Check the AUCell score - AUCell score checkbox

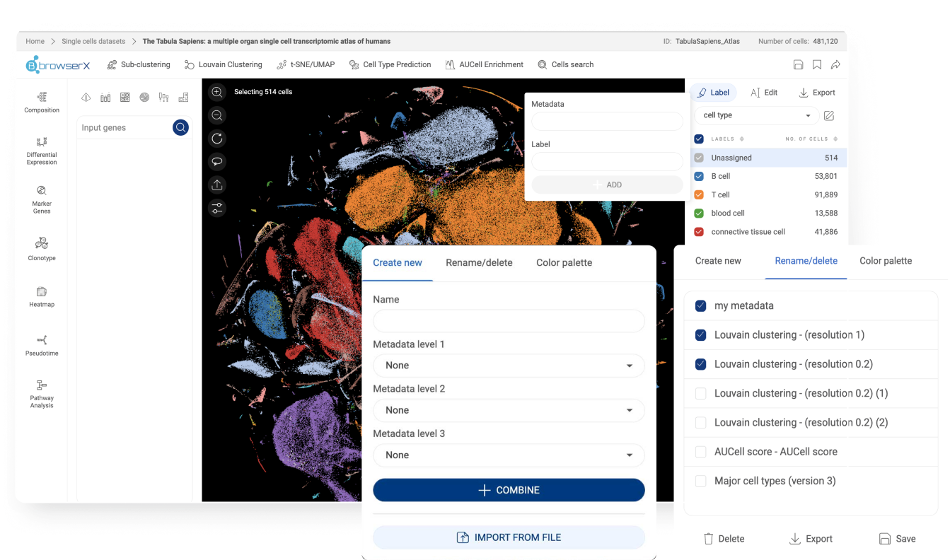pos(701,452)
